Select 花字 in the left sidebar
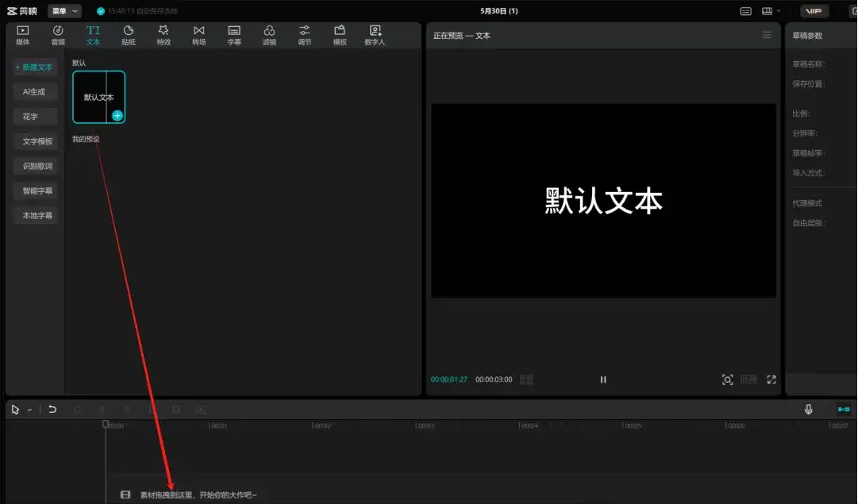The image size is (858, 504). pos(35,117)
